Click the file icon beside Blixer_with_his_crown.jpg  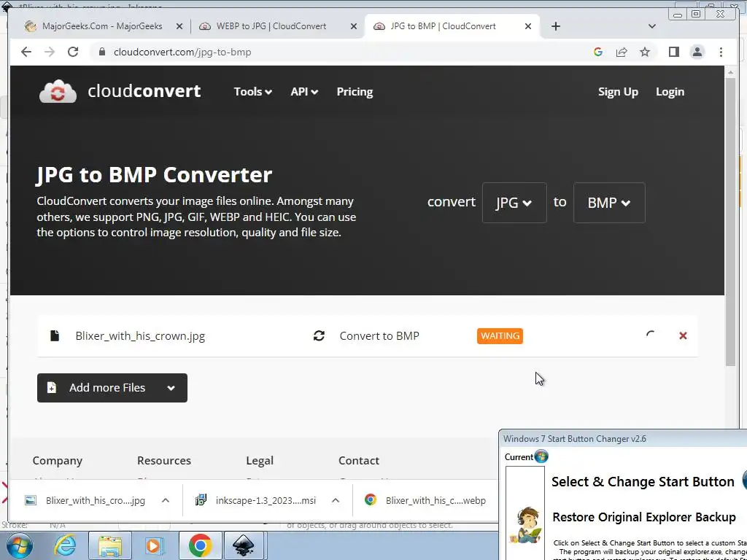tap(55, 335)
